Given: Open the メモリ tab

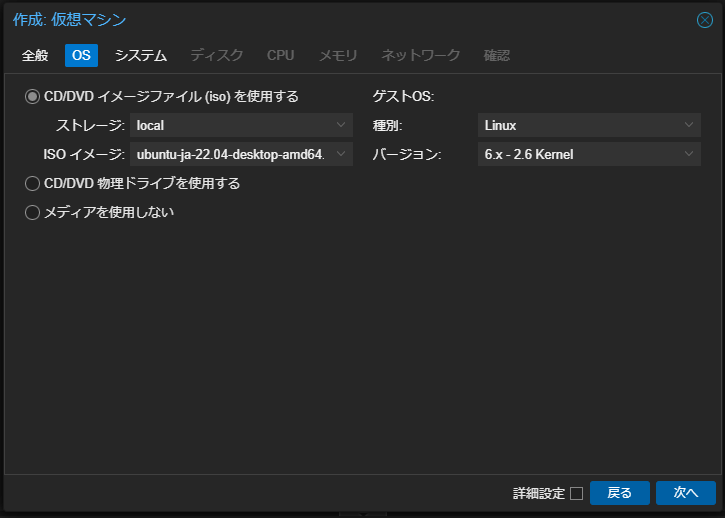Looking at the screenshot, I should [338, 56].
